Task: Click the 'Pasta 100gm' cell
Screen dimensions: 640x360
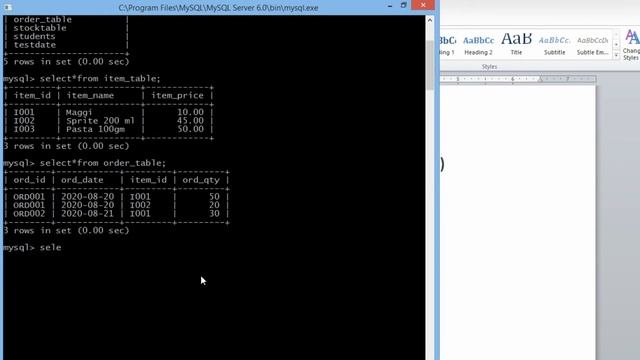Action: point(95,129)
